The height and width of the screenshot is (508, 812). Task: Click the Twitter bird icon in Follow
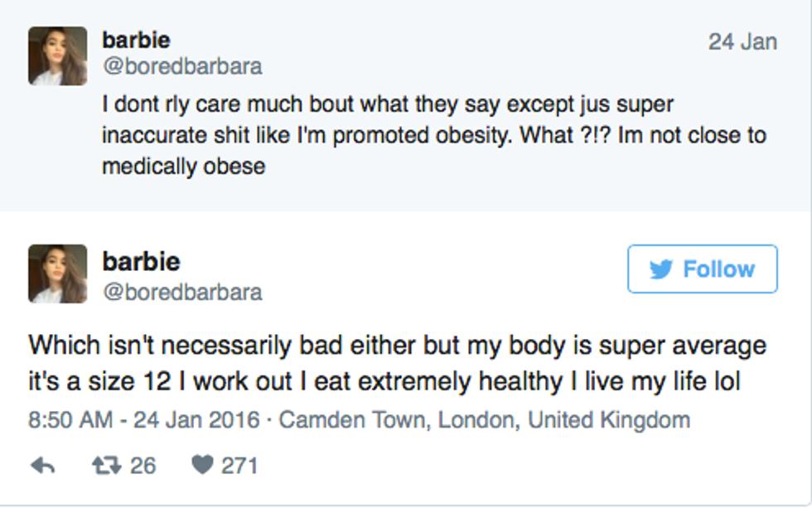(661, 269)
